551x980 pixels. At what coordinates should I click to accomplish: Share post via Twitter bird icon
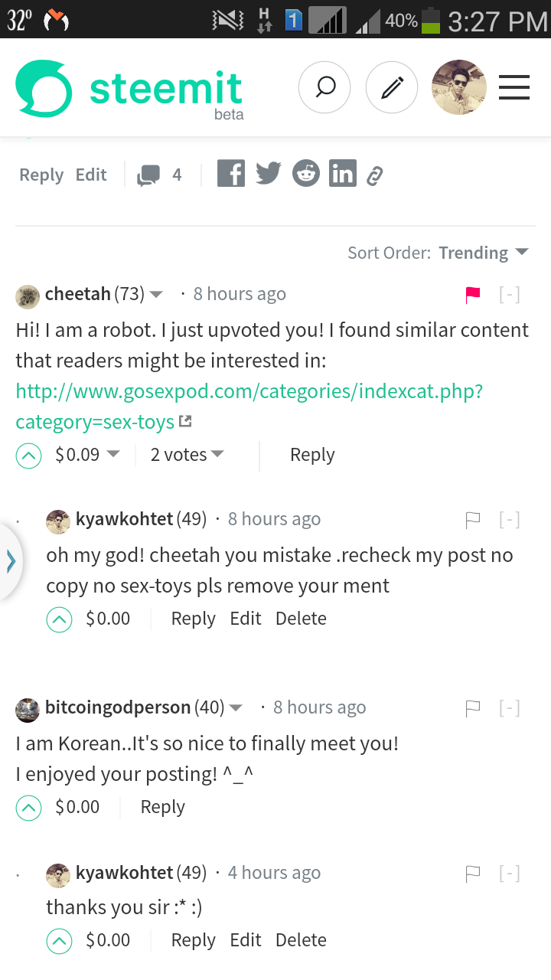(268, 174)
